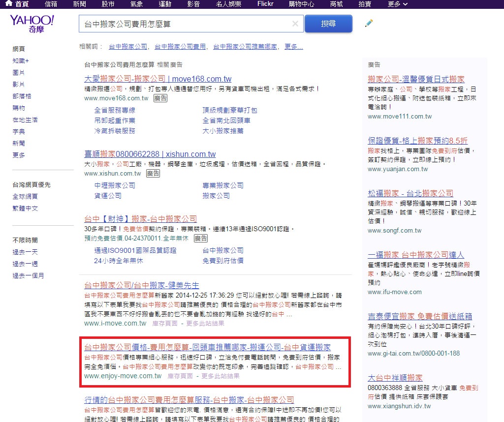Image resolution: width=504 pixels, height=422 pixels.
Task: Open ad 大愛搬家公司 move168.com.tw
Action: pos(158,79)
